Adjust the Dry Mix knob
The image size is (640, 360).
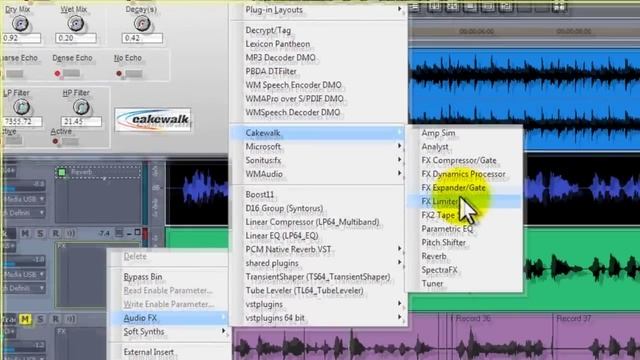[20, 24]
